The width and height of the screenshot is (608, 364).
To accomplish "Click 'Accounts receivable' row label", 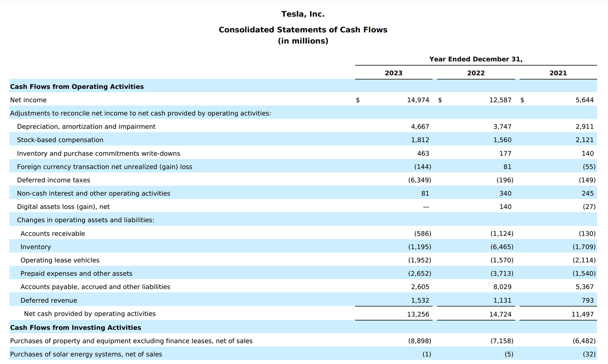I will [x=53, y=234].
